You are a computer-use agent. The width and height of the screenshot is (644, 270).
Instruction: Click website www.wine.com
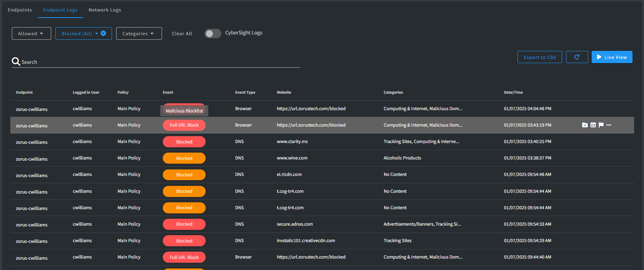292,158
